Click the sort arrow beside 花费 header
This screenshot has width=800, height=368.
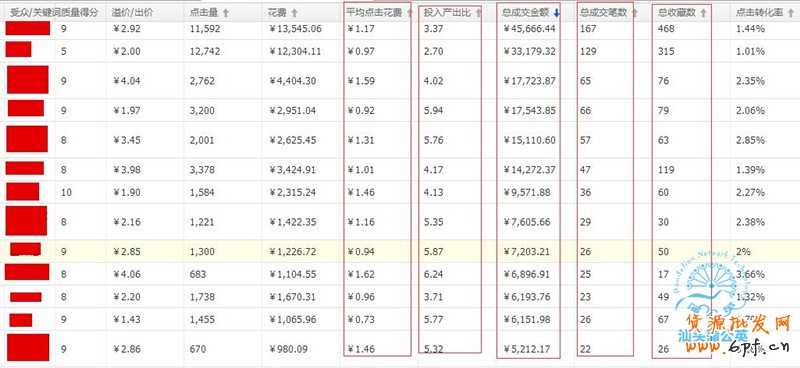click(x=294, y=14)
